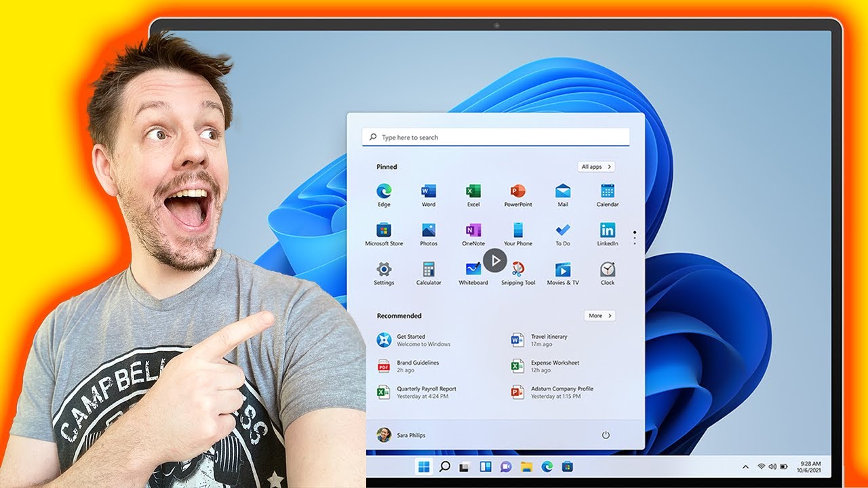Open the Your Phone app
Viewport: 868px width, 488px height.
coord(518,234)
